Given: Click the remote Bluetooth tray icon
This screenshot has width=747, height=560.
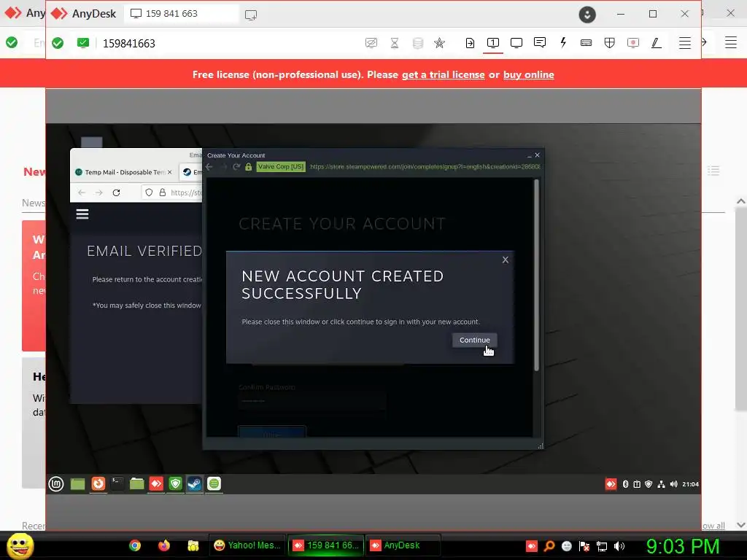Looking at the screenshot, I should pyautogui.click(x=625, y=484).
